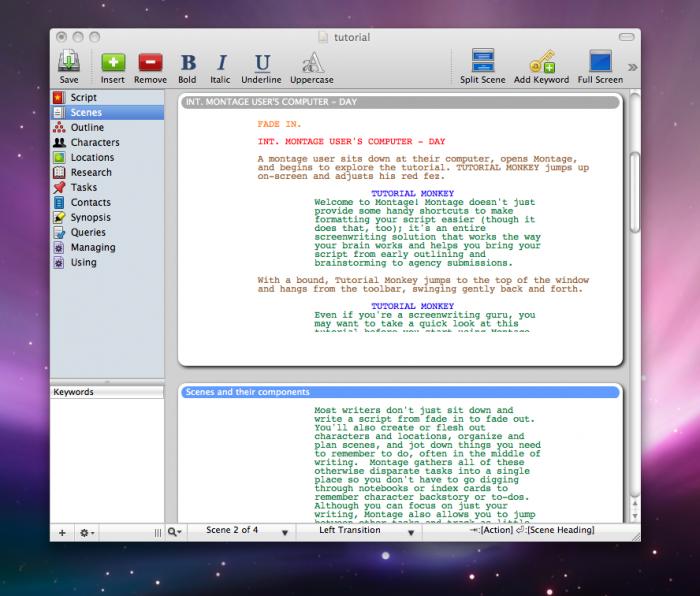This screenshot has height=596, width=700.
Task: Click the plus button under Keywords
Action: coord(62,533)
